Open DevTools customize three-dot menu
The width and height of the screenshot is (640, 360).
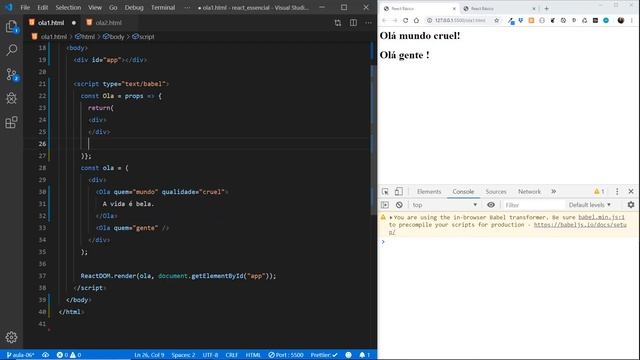[617, 191]
